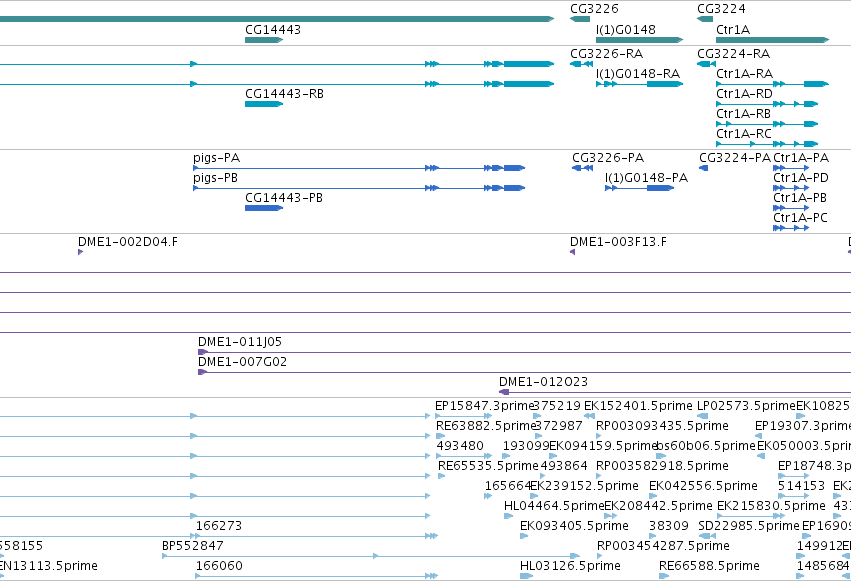This screenshot has height=581, width=851.
Task: Click the BP552847 EST label
Action: 193,546
